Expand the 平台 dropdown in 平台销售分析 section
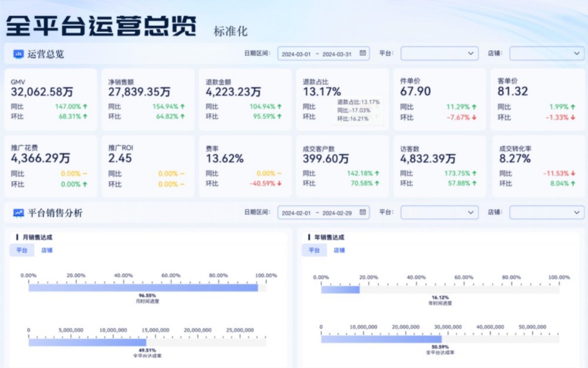588x368 pixels. (x=439, y=212)
